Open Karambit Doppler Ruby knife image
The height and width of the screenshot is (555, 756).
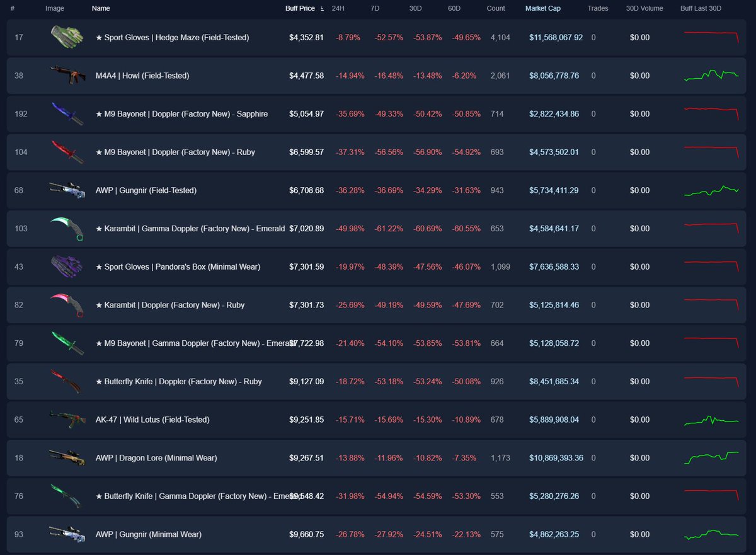(67, 305)
